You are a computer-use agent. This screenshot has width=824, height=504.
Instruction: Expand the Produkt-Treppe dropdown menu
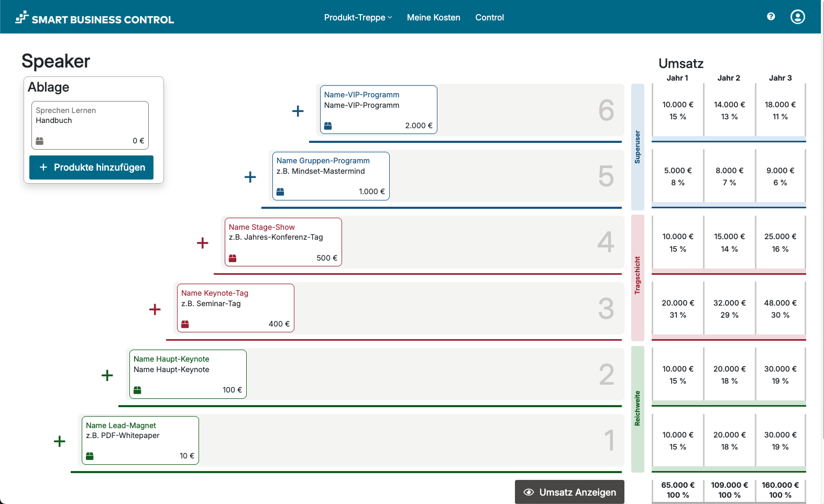[x=358, y=17]
